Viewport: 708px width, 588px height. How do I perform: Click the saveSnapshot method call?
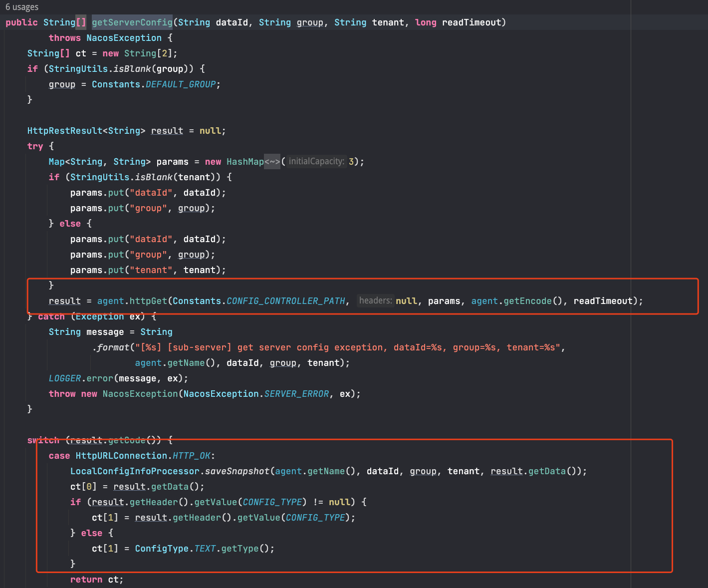[237, 471]
